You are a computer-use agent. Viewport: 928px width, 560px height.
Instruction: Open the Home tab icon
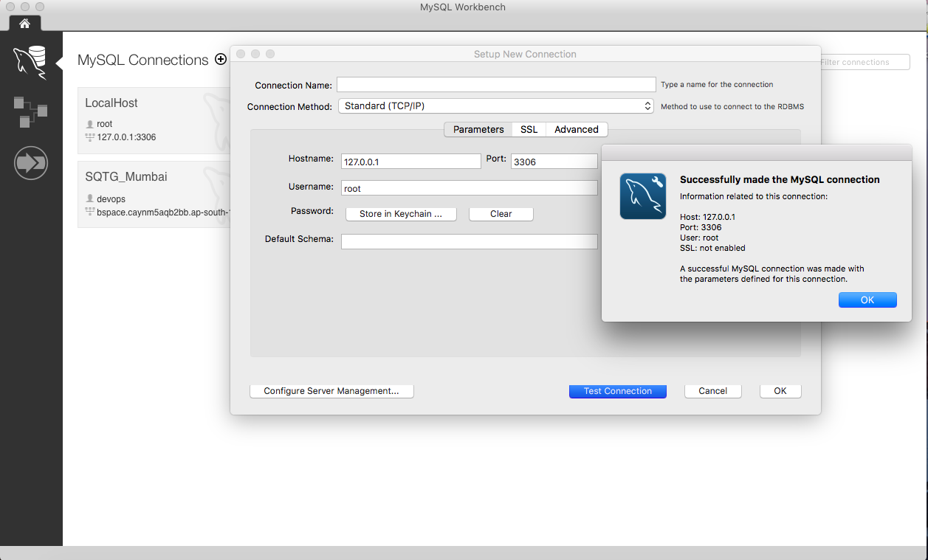[x=24, y=24]
